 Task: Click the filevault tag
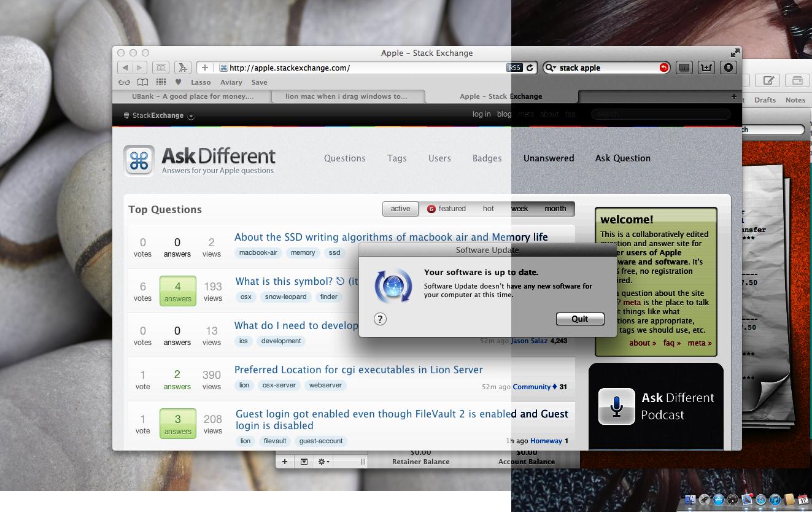point(275,441)
